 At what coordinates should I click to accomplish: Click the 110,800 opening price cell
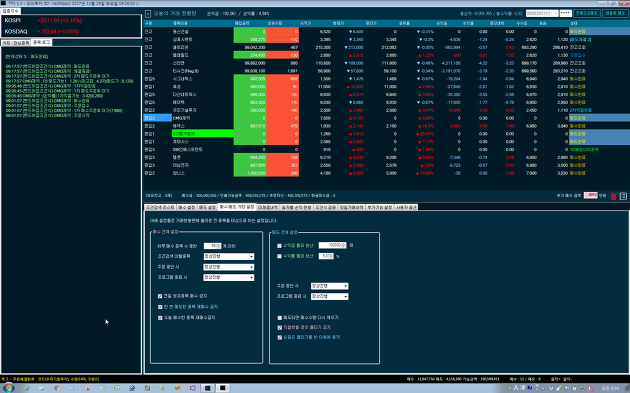click(x=323, y=63)
